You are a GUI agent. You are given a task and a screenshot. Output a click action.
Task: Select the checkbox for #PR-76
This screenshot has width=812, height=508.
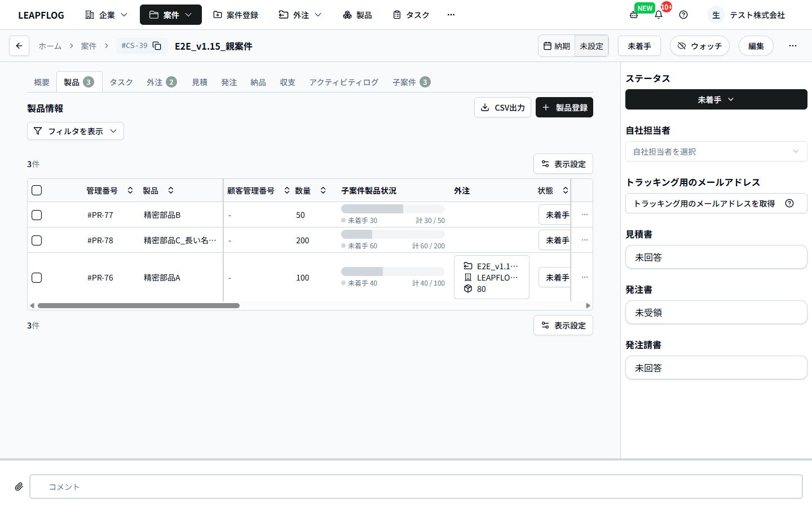tap(37, 278)
